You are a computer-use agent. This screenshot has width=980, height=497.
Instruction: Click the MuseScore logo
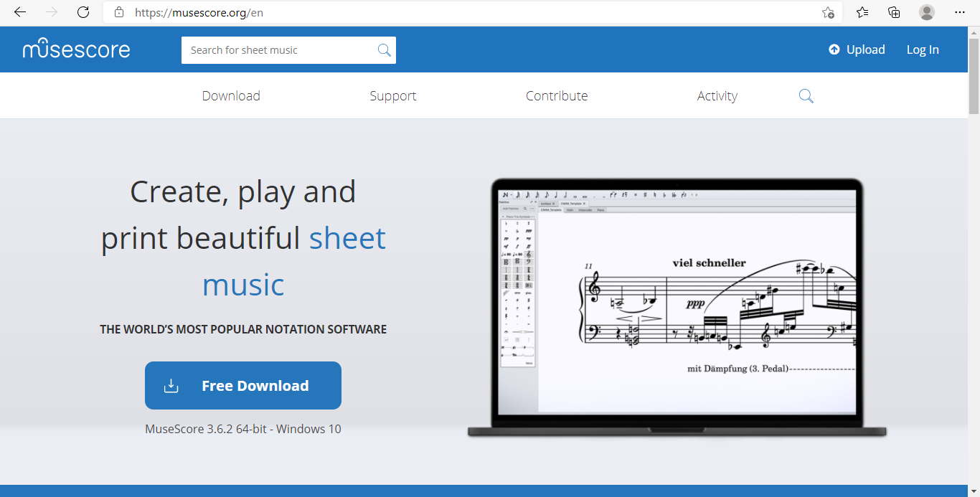[76, 49]
